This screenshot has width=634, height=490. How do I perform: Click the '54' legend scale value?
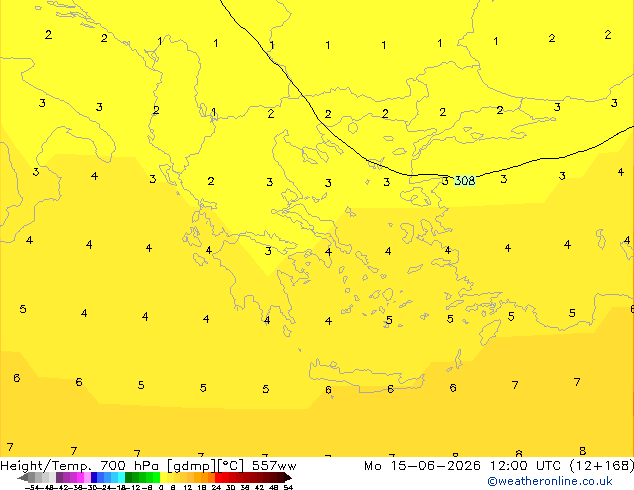[x=287, y=487]
